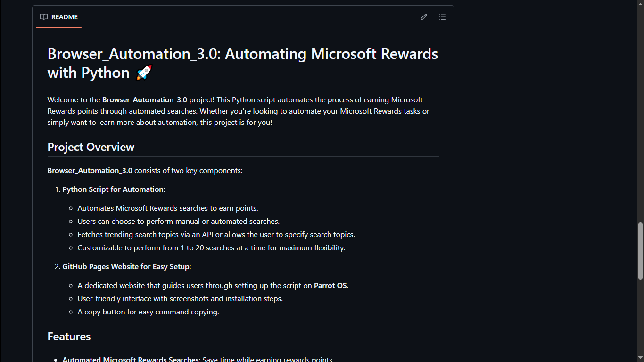This screenshot has height=362, width=644.
Task: Open the README editor with the pencil icon
Action: point(423,16)
